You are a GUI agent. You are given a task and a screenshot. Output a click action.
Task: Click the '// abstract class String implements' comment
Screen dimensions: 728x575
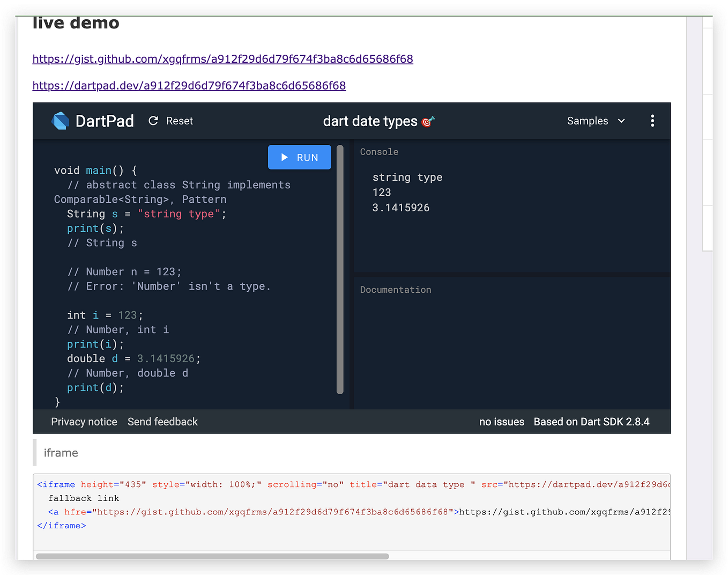coord(179,185)
